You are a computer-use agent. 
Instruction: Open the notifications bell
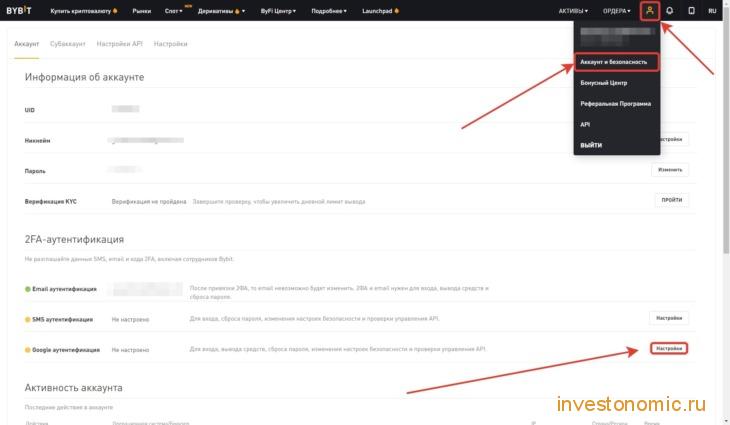click(x=669, y=10)
